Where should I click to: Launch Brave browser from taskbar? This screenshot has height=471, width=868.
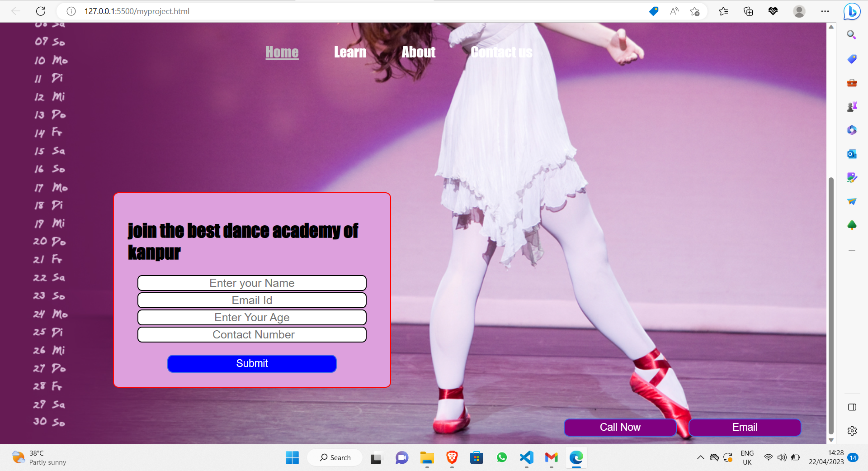tap(452, 458)
